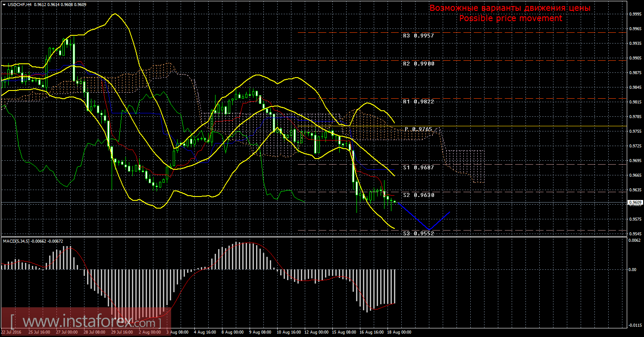Viewport: 644px width, 337px height.
Task: Click the red Russian heading about price movement
Action: pyautogui.click(x=510, y=8)
